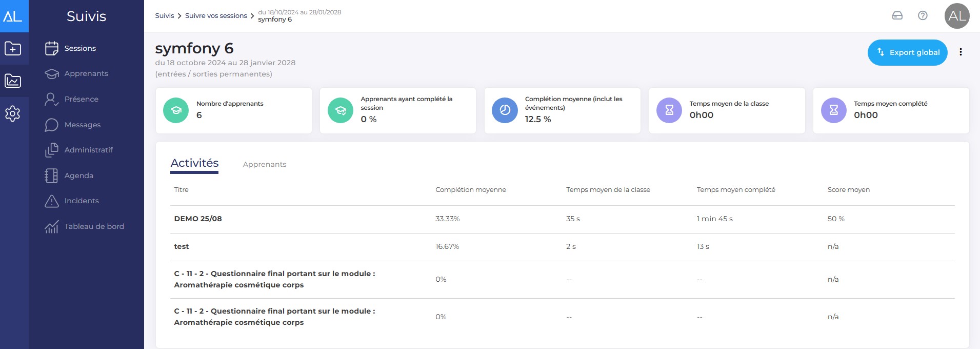980x349 pixels.
Task: Click the Messages speech bubble icon
Action: 52,125
